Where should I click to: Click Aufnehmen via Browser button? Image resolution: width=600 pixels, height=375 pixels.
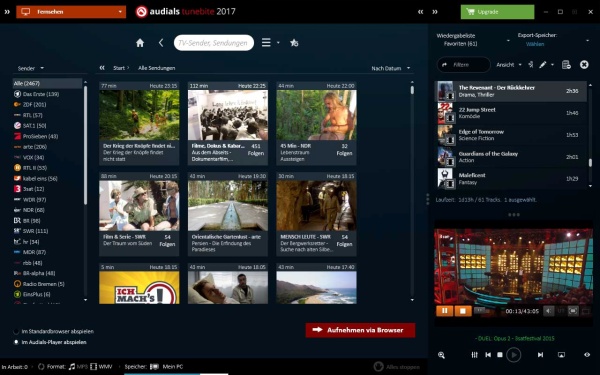tap(360, 330)
